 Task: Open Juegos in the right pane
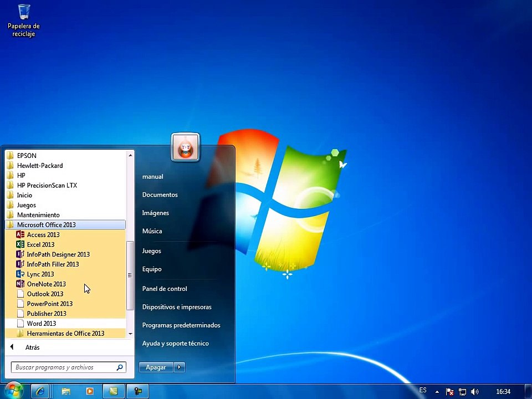click(x=151, y=250)
